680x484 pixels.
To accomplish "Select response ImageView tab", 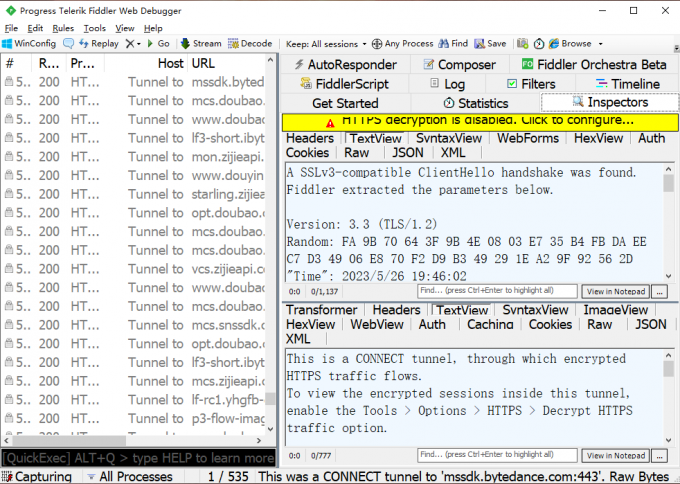I will 616,310.
